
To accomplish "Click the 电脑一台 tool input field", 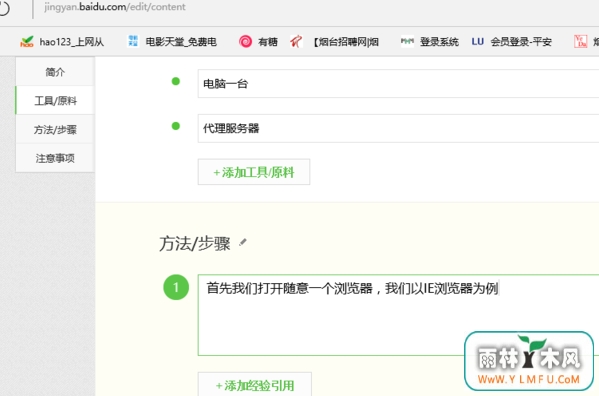I will coord(398,84).
